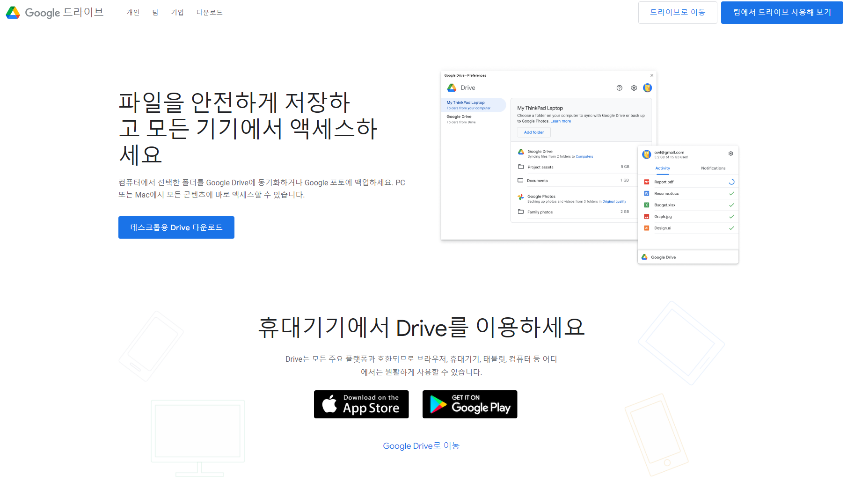Open the Google Drive로 이동 link
This screenshot has width=847, height=504.
(x=421, y=446)
